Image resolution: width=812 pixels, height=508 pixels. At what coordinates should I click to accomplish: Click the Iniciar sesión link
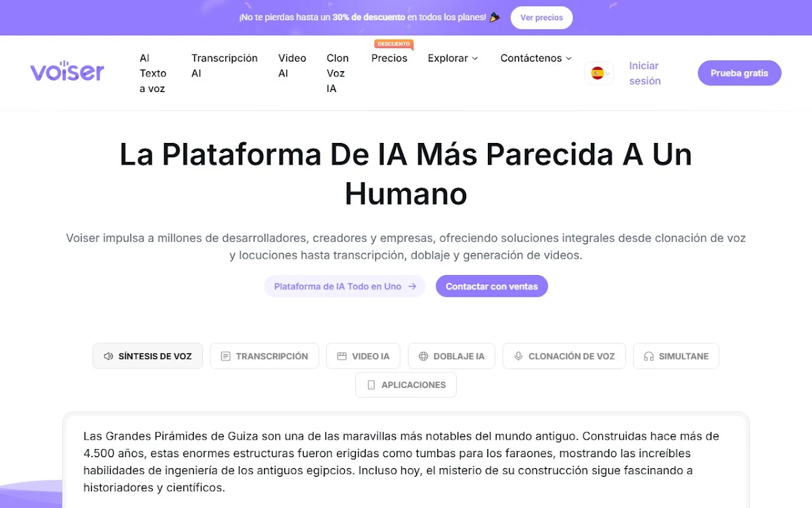645,73
